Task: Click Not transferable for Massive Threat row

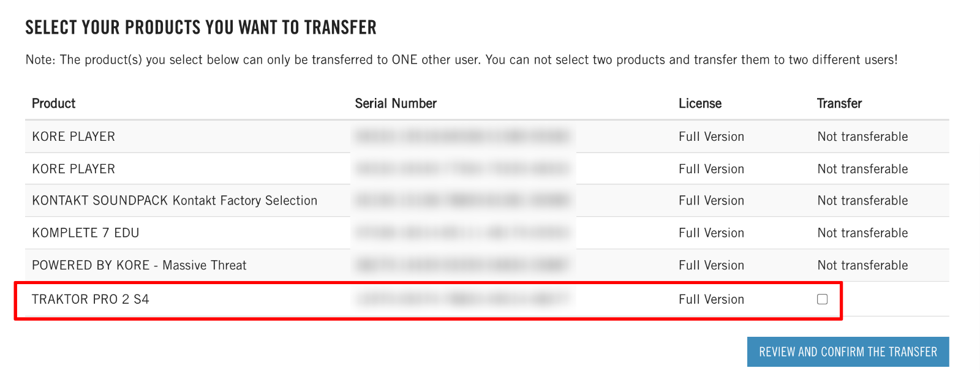Action: [862, 266]
